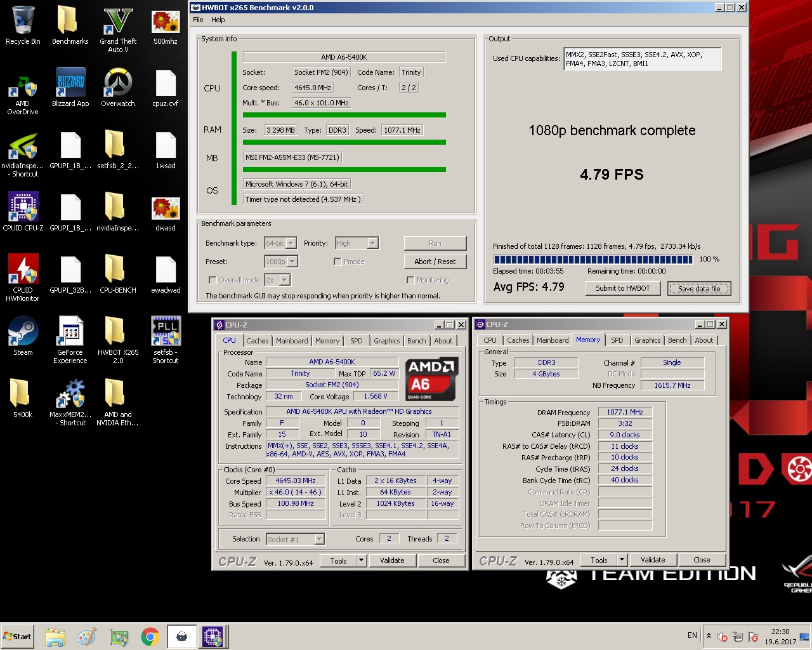812x650 pixels.
Task: Launch Grand Theft Auto V shortcut
Action: click(118, 29)
